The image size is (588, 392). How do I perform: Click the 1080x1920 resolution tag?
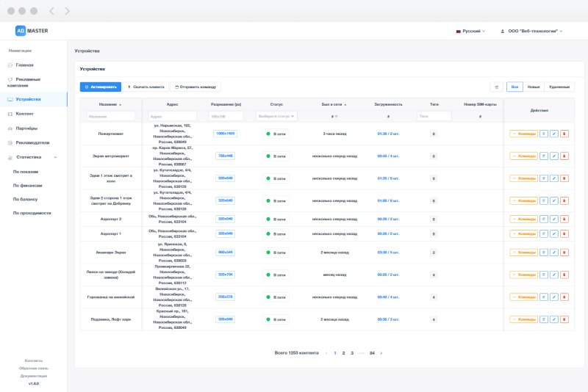click(x=225, y=134)
